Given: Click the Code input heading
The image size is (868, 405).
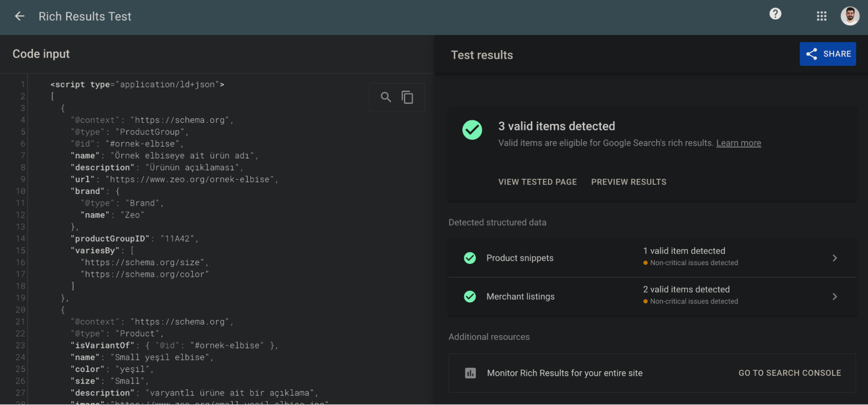Looking at the screenshot, I should [41, 54].
